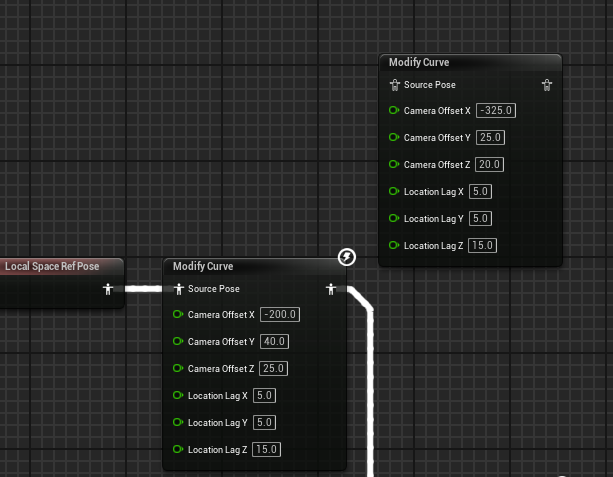Select the lower Modify Curve node by its title
This screenshot has height=477, width=613.
pyautogui.click(x=203, y=266)
